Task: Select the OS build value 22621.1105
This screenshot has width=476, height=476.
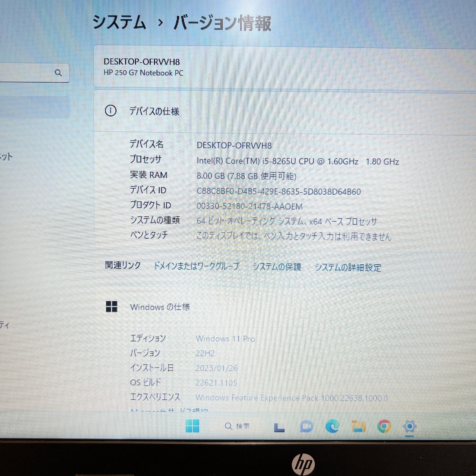Action: coord(216,383)
